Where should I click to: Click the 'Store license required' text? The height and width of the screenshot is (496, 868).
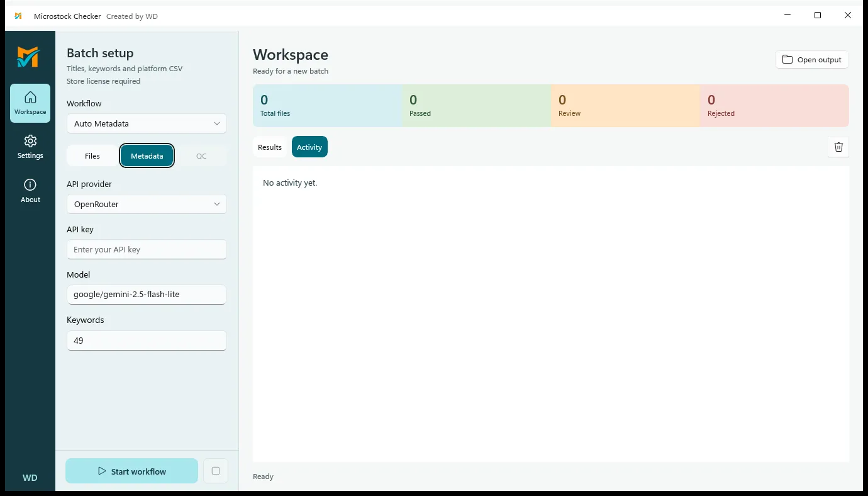point(104,81)
